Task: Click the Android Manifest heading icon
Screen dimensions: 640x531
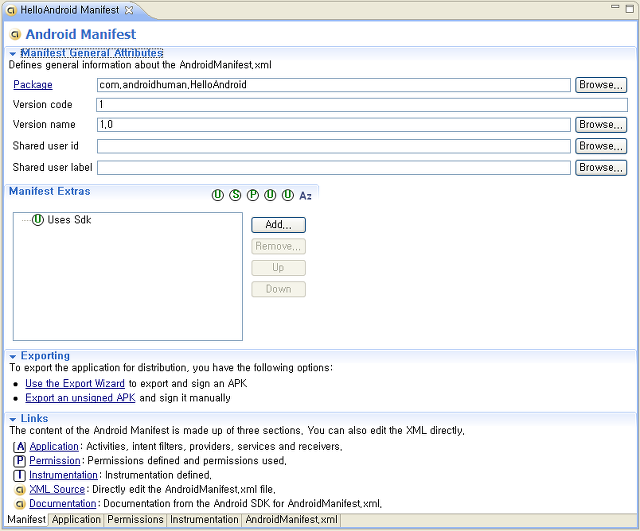Action: coord(15,35)
